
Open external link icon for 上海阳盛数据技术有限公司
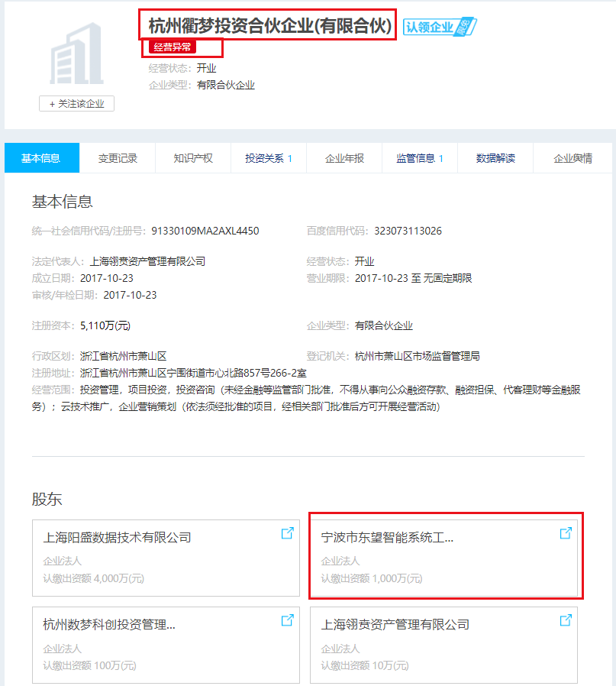(x=287, y=533)
